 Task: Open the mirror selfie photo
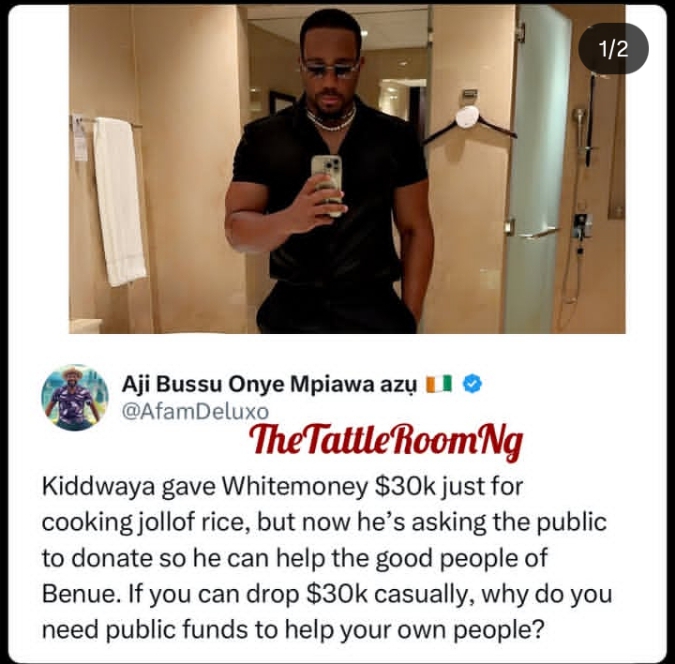tap(347, 169)
